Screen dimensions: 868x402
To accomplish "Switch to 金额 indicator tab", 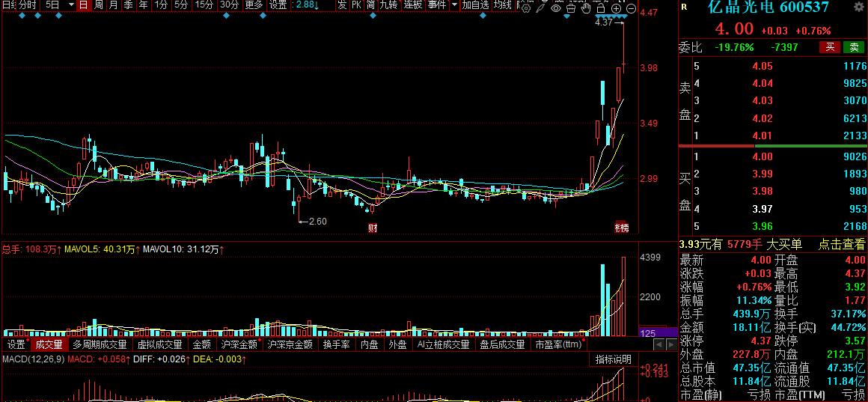I will [x=201, y=344].
